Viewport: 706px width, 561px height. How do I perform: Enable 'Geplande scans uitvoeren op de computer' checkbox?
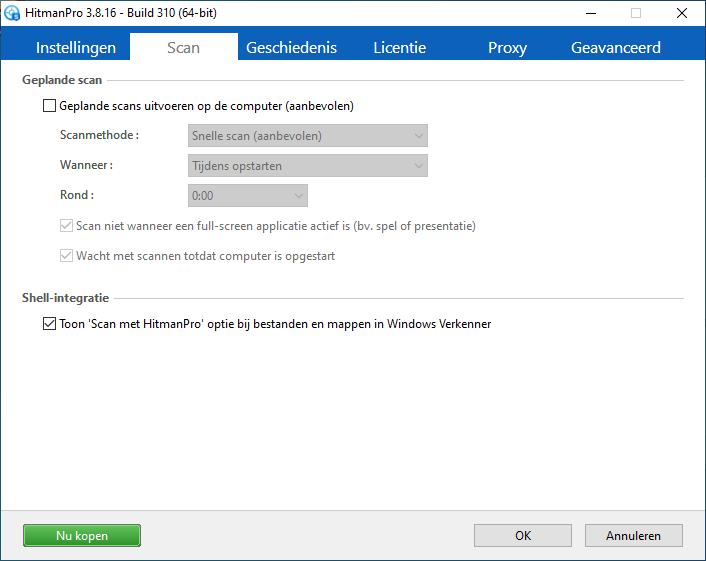(x=49, y=106)
